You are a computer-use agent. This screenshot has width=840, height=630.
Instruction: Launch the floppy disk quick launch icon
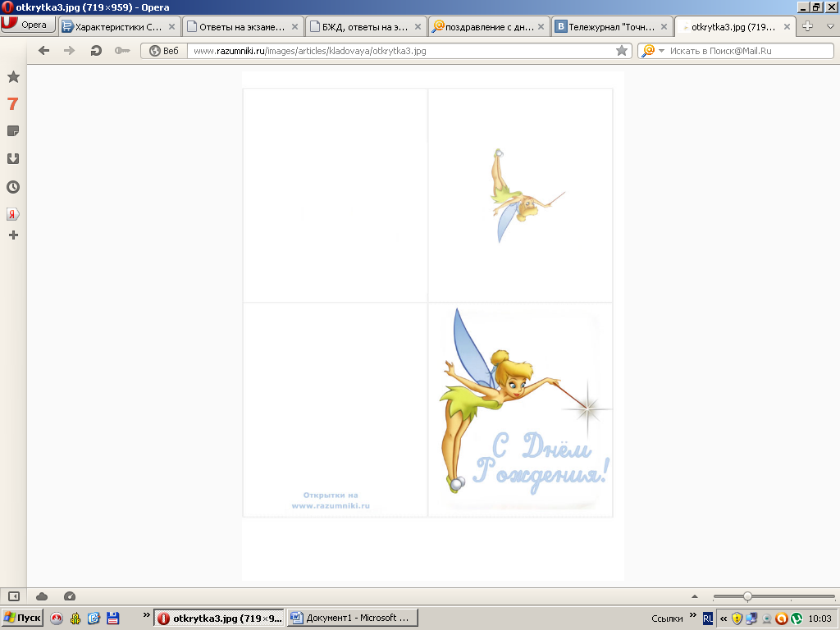(x=113, y=619)
